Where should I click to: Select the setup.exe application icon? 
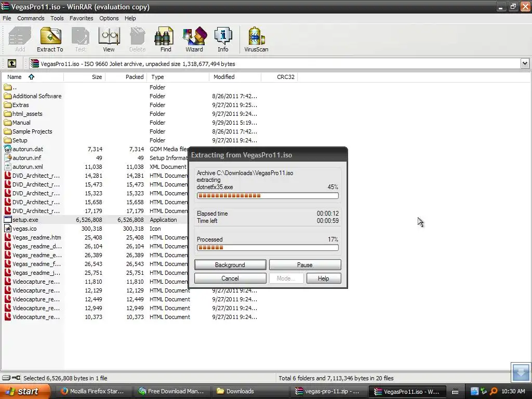8,220
